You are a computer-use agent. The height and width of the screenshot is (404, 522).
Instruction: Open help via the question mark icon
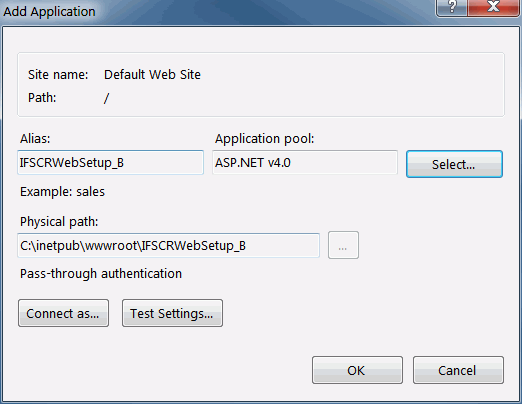point(451,7)
